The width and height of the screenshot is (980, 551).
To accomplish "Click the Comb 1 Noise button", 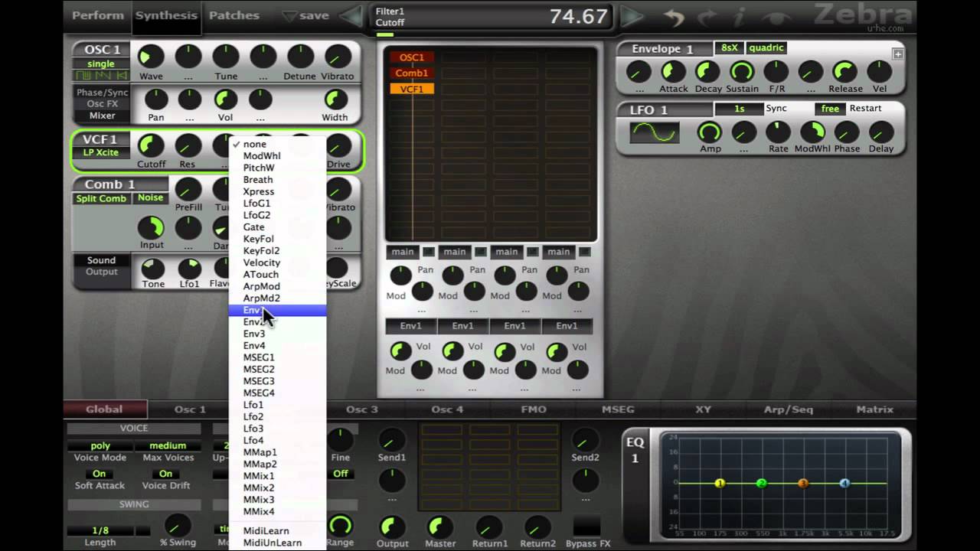I will pos(150,198).
